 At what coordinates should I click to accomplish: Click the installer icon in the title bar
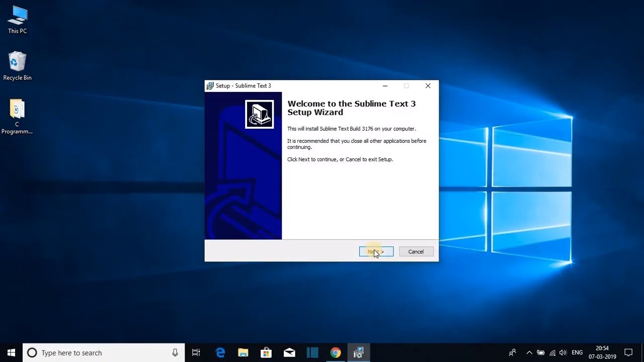click(x=210, y=86)
